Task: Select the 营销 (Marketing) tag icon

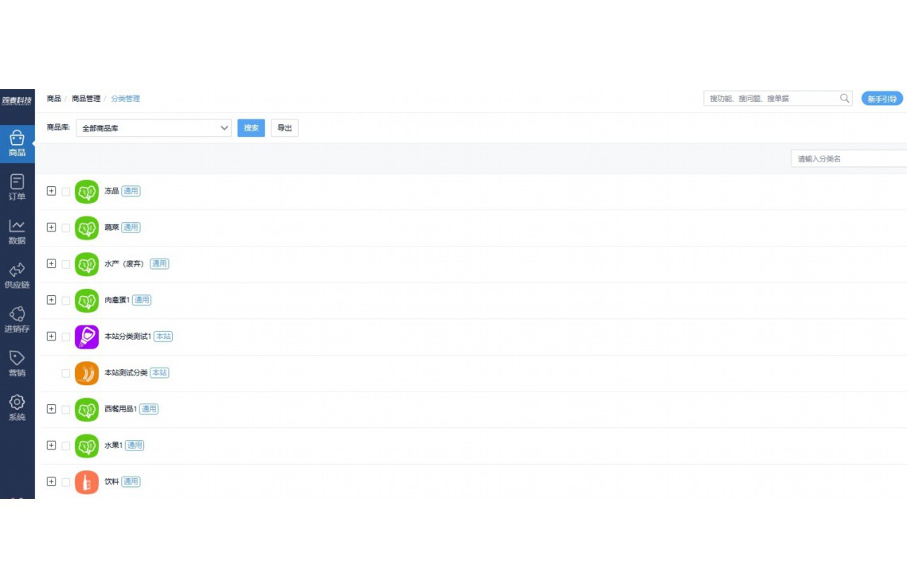Action: coord(17,359)
